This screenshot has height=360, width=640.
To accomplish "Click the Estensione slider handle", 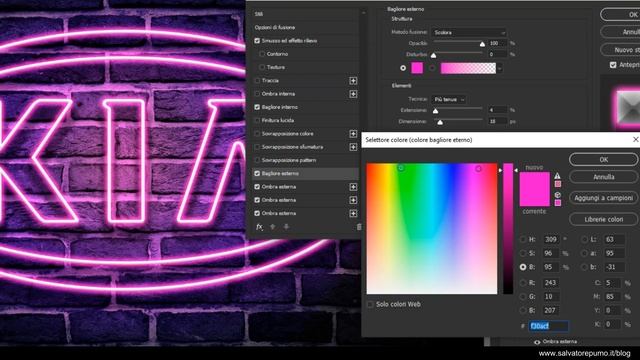I will 436,111.
